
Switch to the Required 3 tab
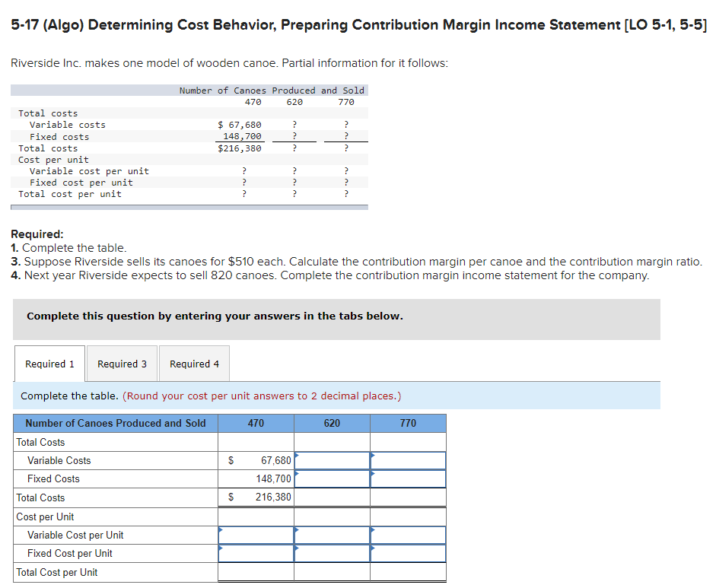[x=122, y=363]
